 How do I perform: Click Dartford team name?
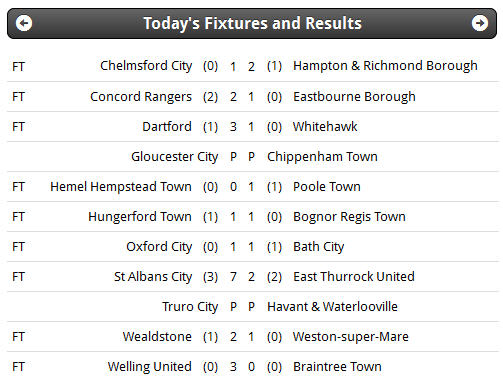pos(167,127)
